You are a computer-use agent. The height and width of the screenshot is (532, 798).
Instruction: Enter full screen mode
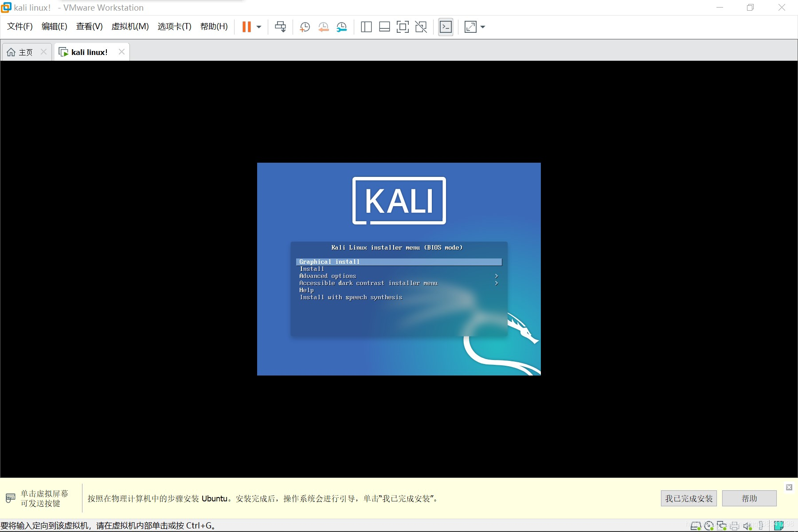tap(403, 27)
